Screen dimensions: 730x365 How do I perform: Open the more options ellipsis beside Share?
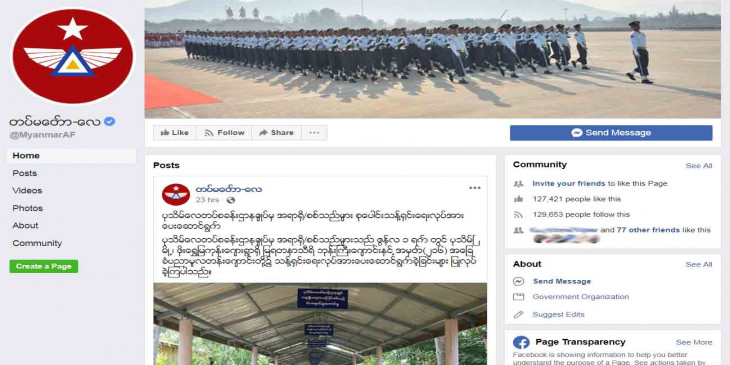(x=314, y=133)
